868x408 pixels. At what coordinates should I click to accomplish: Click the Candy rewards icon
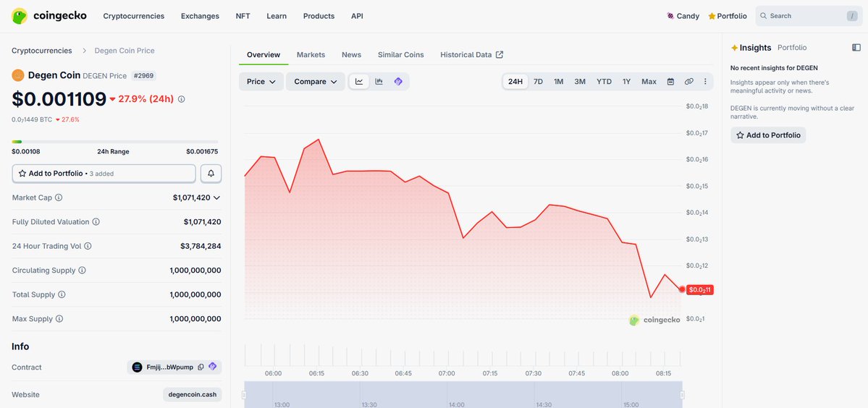pos(670,16)
